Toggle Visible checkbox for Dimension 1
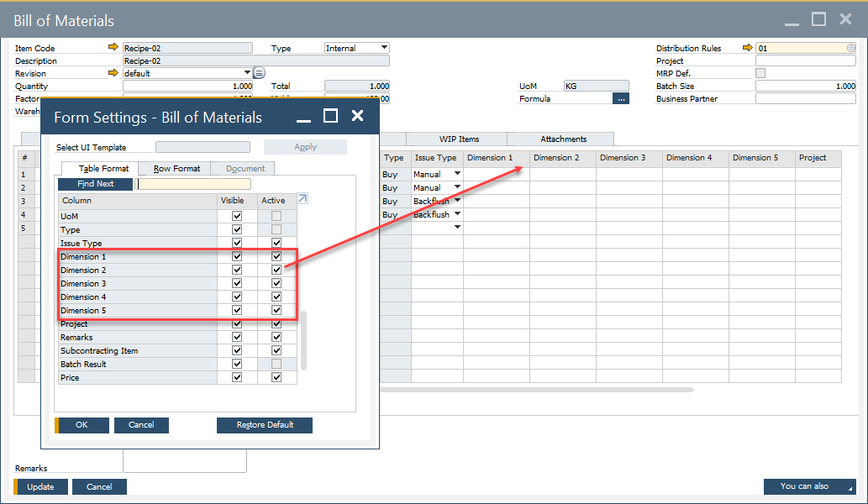 point(237,256)
